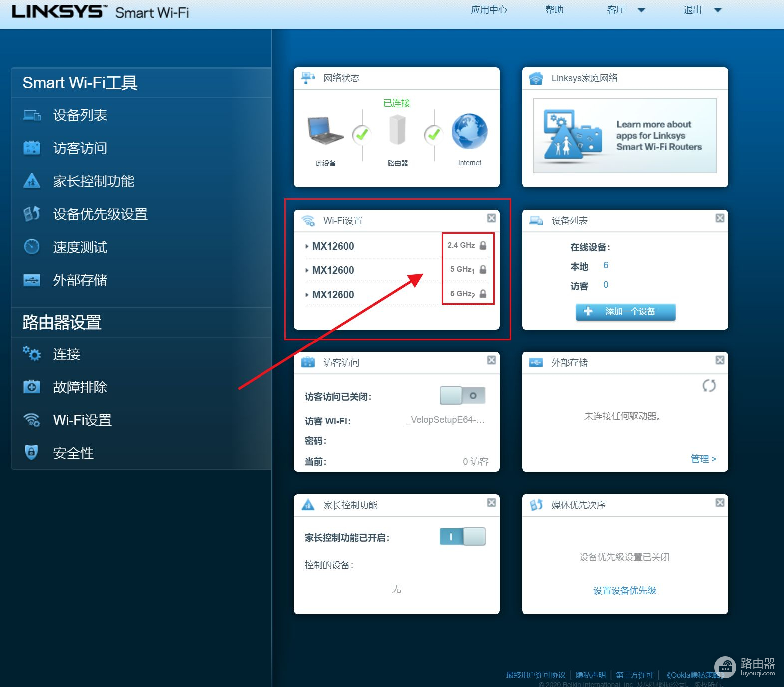Click the 设备列表 icon in sidebar
This screenshot has height=687, width=784.
[32, 115]
